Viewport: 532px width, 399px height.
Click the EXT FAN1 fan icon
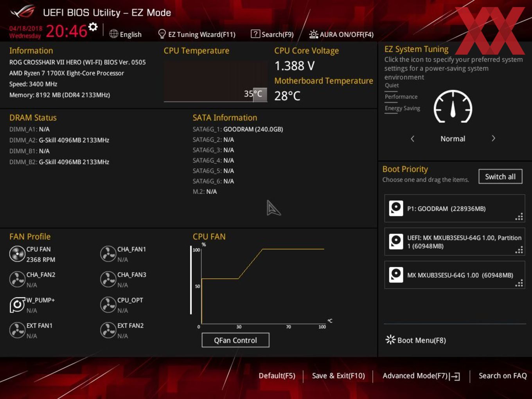click(17, 330)
